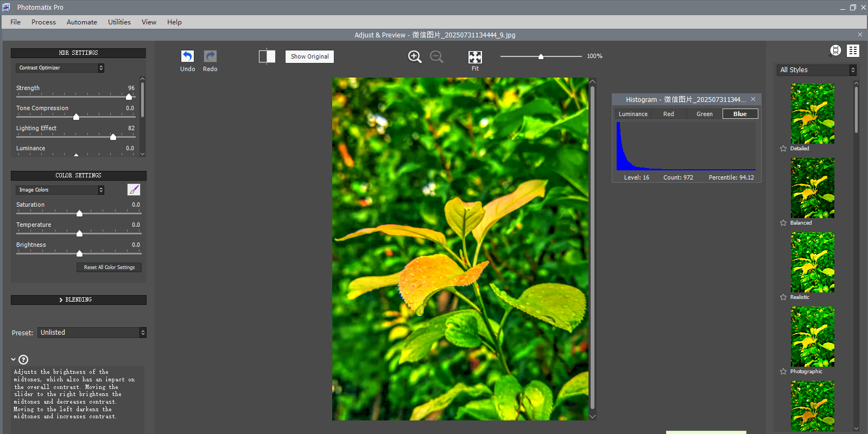Switch histogram to Green channel tab
The height and width of the screenshot is (434, 868).
pos(704,114)
